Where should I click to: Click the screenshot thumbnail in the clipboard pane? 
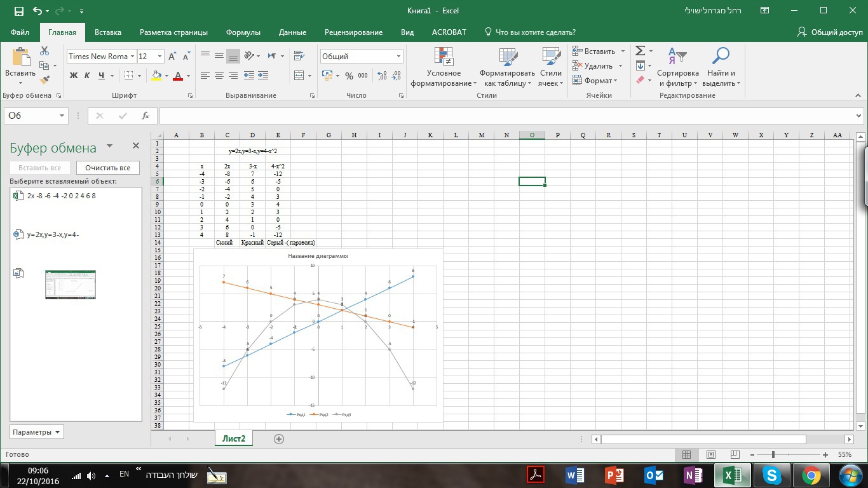[x=71, y=285]
